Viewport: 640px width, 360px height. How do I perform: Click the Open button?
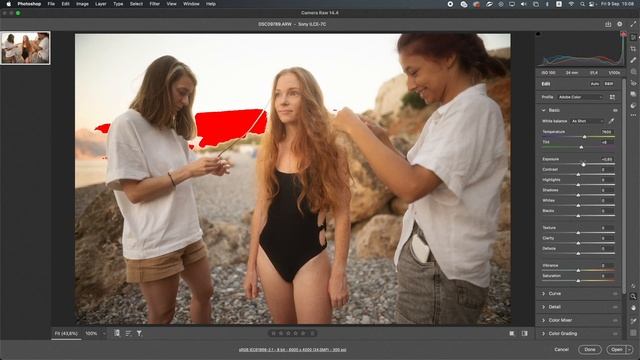tap(616, 349)
